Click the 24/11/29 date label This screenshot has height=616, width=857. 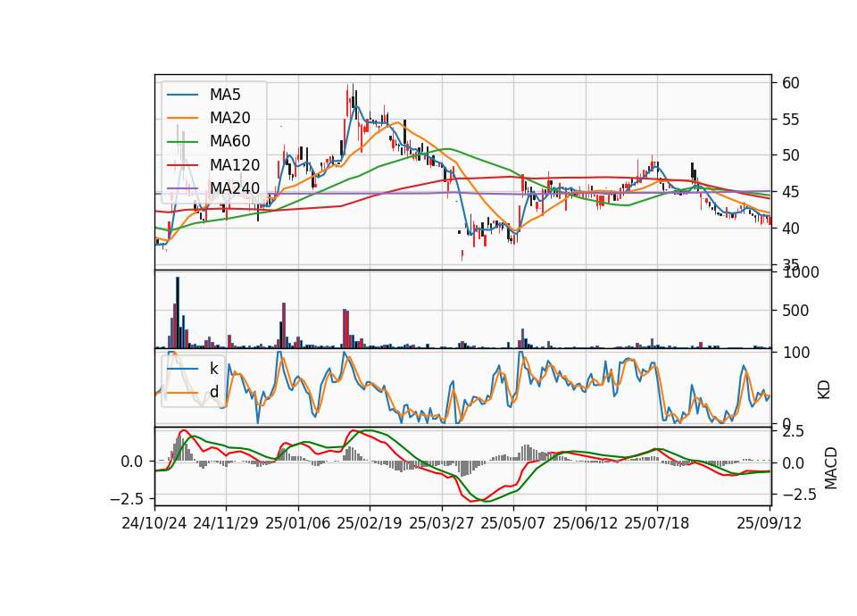[226, 523]
